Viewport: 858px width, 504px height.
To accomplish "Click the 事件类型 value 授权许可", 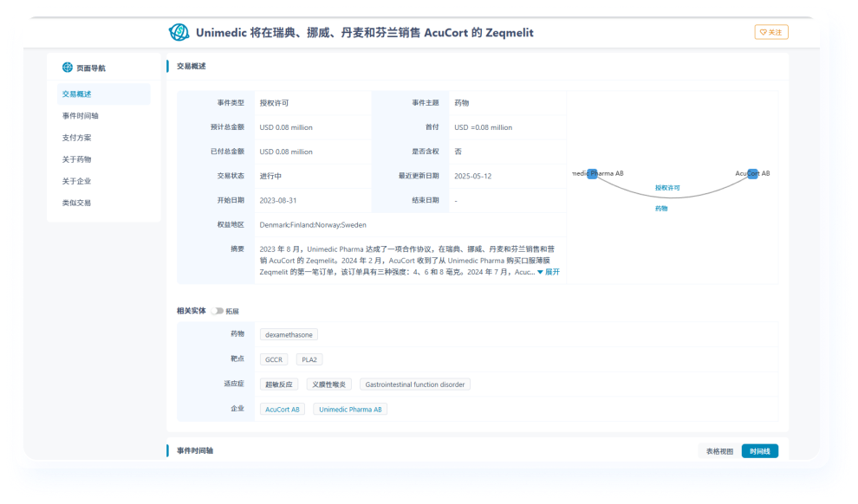I will 274,103.
